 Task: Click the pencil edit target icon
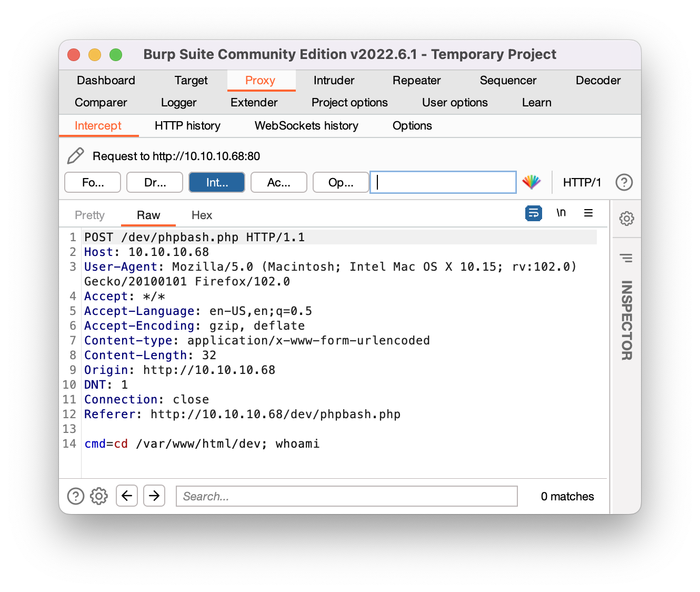click(76, 156)
